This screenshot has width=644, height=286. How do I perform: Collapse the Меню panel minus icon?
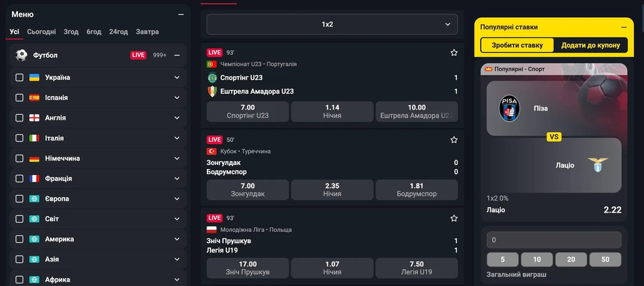[181, 14]
